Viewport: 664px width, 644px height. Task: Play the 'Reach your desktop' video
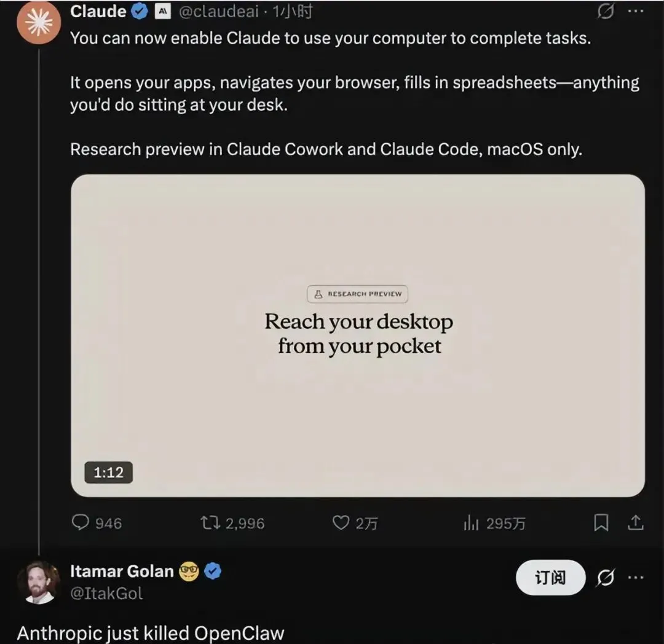point(358,335)
